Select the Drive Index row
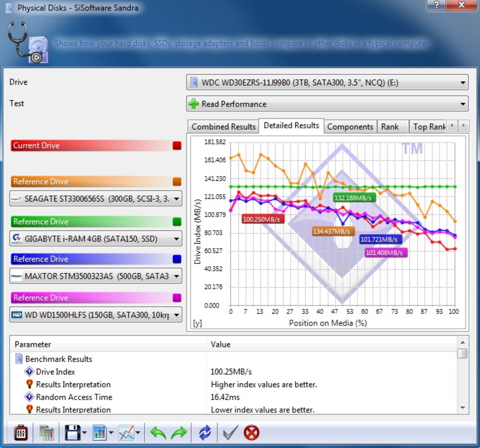The image size is (480, 448). coord(234,372)
